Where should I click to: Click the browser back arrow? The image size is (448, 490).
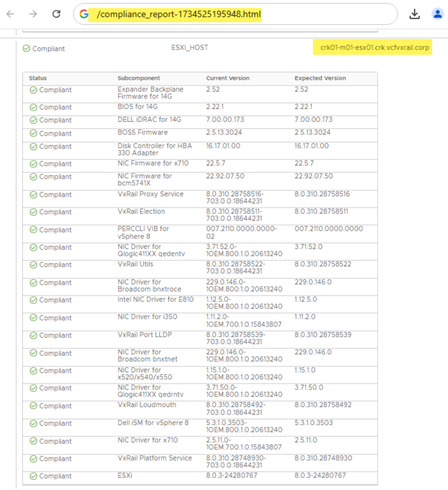[x=10, y=14]
